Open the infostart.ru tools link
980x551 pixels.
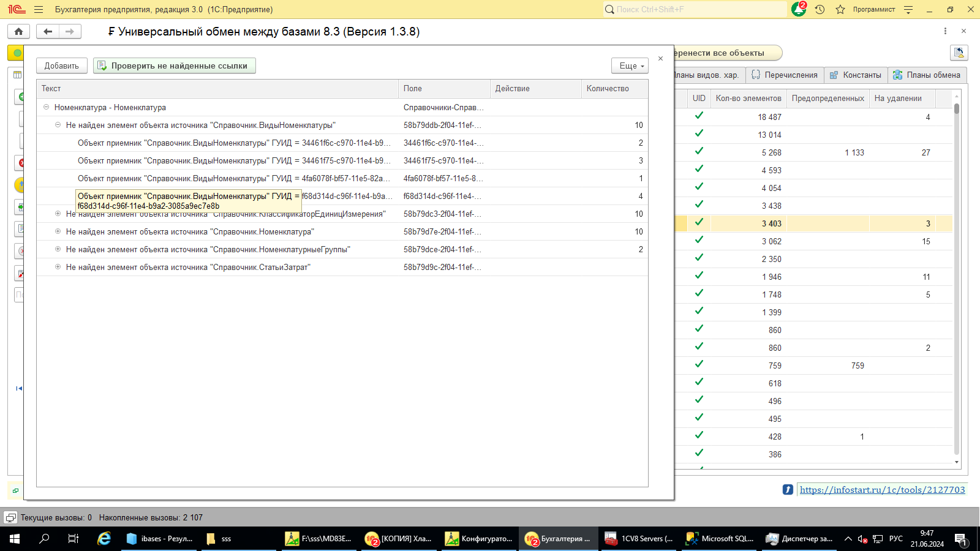tap(882, 490)
